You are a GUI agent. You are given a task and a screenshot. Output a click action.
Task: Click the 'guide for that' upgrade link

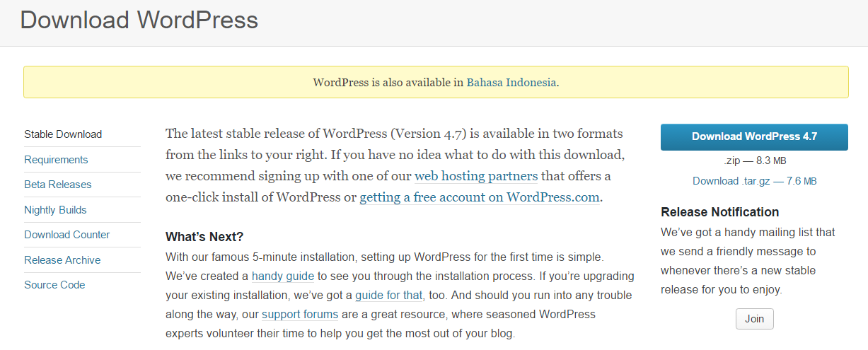(389, 295)
